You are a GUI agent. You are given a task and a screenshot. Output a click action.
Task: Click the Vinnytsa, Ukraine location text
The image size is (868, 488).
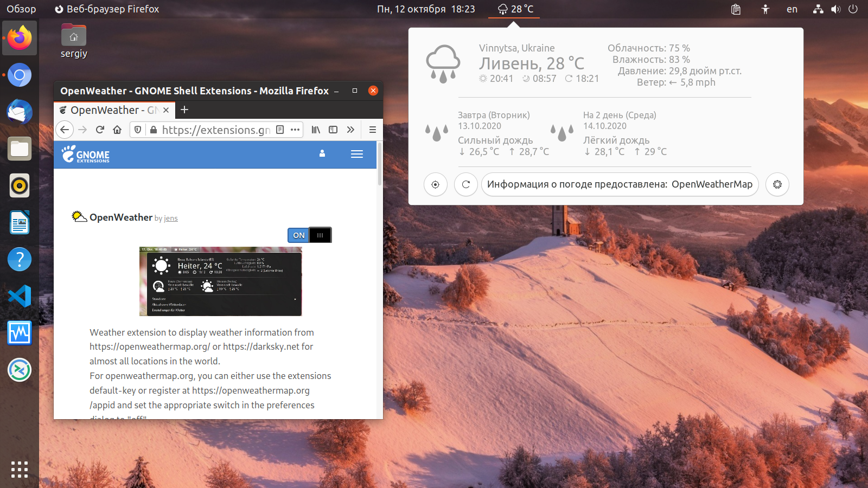(517, 48)
